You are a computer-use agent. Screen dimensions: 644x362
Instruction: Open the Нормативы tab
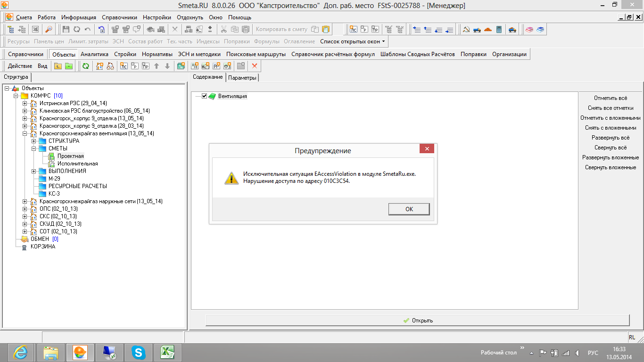(x=157, y=54)
